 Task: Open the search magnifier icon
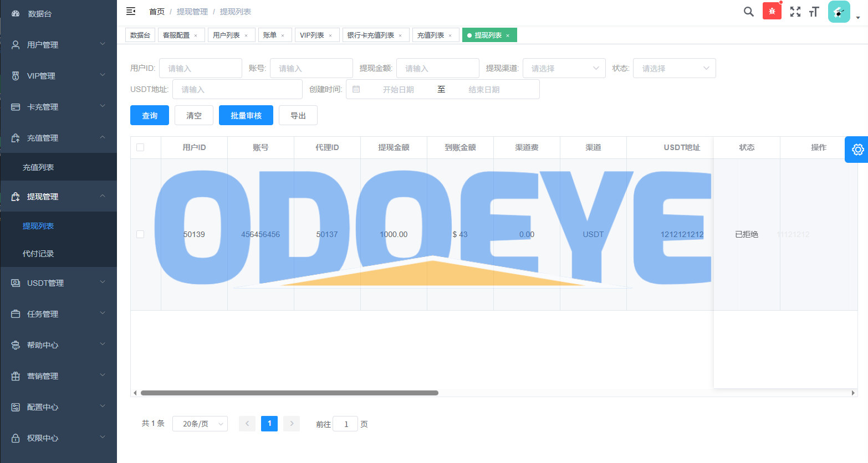point(748,12)
